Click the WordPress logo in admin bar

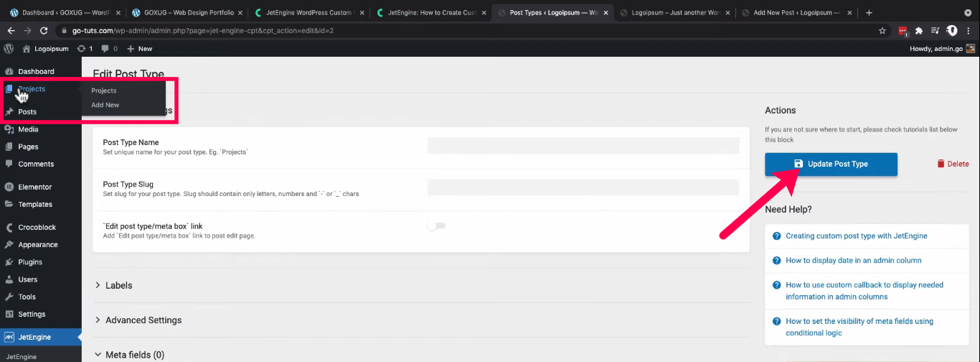point(9,49)
